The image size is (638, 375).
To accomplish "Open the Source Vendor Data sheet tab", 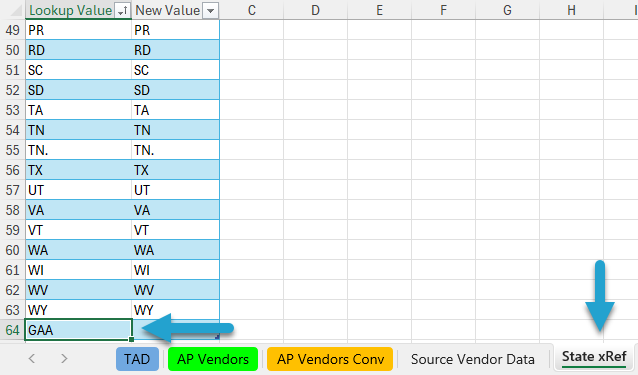I will pyautogui.click(x=472, y=359).
